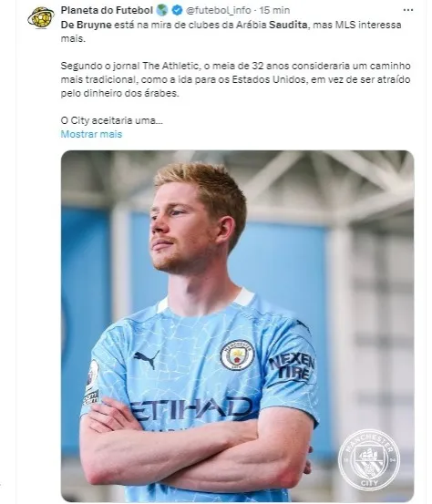Click the bolded Saudita keyword
The width and height of the screenshot is (432, 504).
(288, 25)
